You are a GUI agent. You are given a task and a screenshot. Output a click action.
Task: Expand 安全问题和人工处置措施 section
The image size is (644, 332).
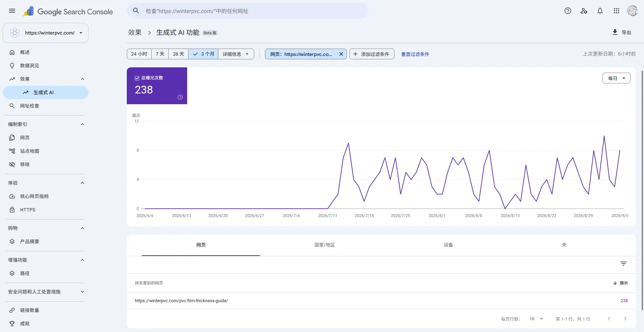83,292
